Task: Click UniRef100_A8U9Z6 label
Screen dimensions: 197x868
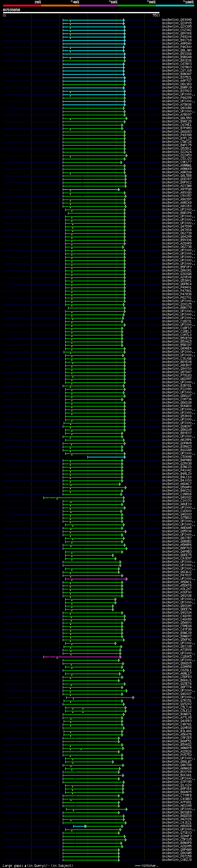Action: [177, 826]
